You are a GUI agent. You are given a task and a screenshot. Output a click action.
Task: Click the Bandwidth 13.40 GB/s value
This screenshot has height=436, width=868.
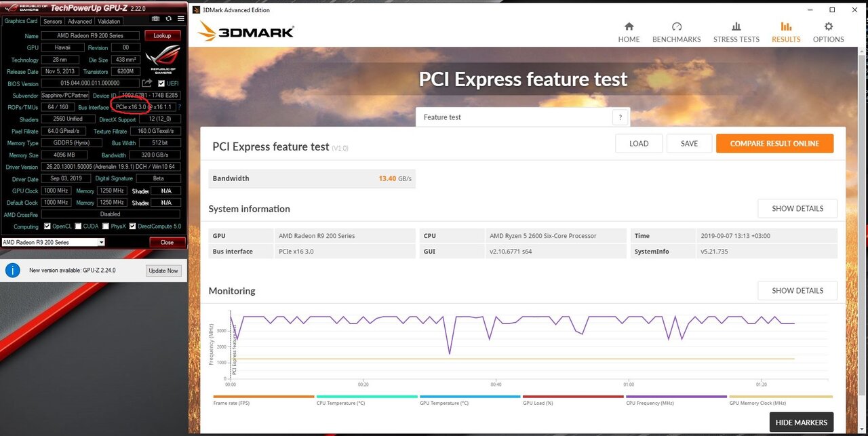395,178
